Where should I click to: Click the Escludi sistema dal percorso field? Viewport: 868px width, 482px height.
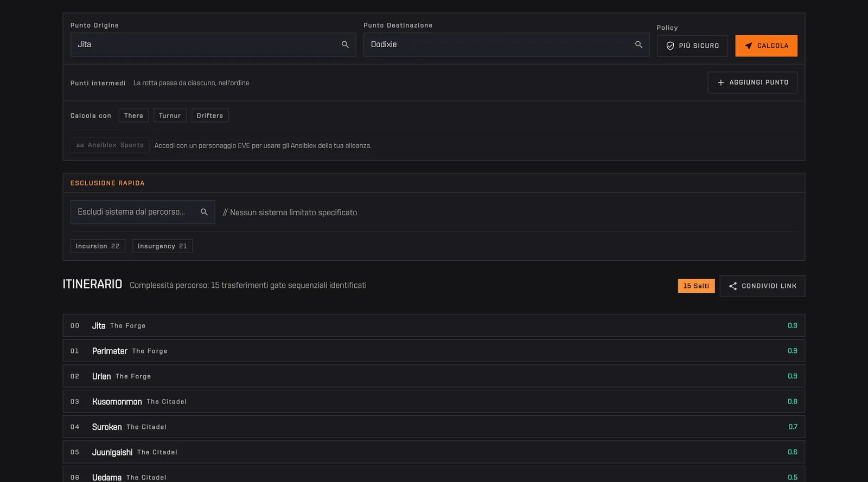click(143, 212)
